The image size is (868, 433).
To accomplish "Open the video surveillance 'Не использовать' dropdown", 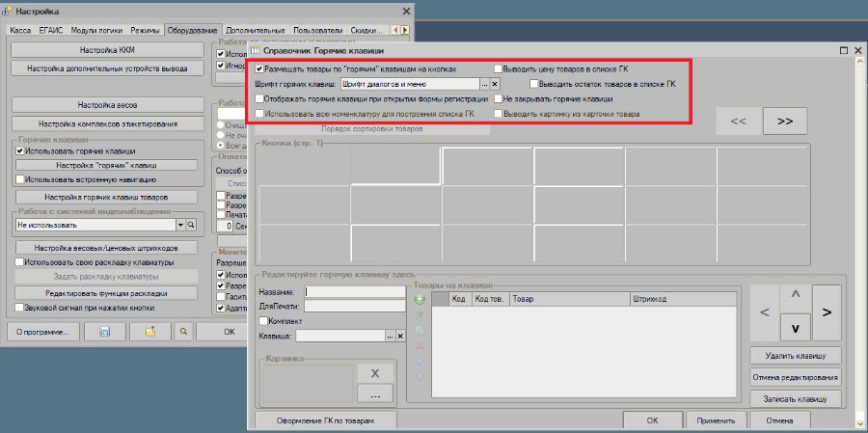I will pos(180,226).
